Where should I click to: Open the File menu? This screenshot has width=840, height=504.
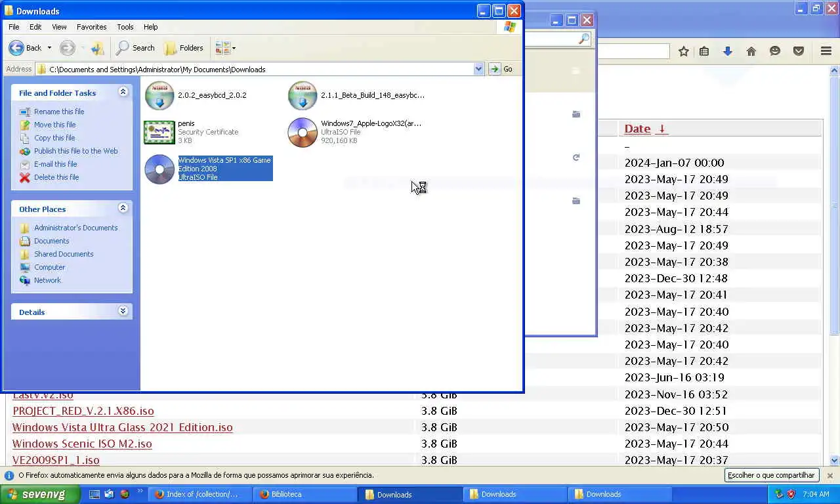coord(14,27)
